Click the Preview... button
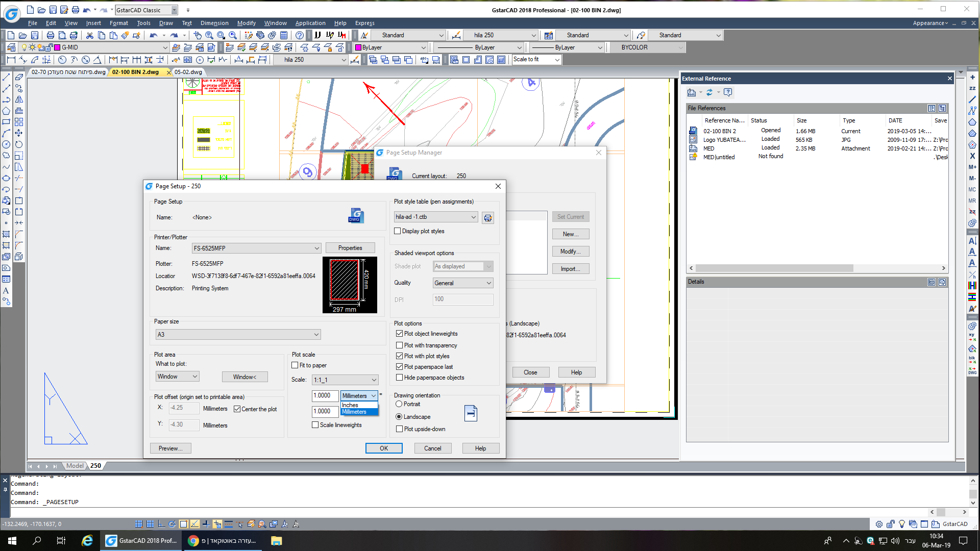The image size is (980, 551). point(170,448)
